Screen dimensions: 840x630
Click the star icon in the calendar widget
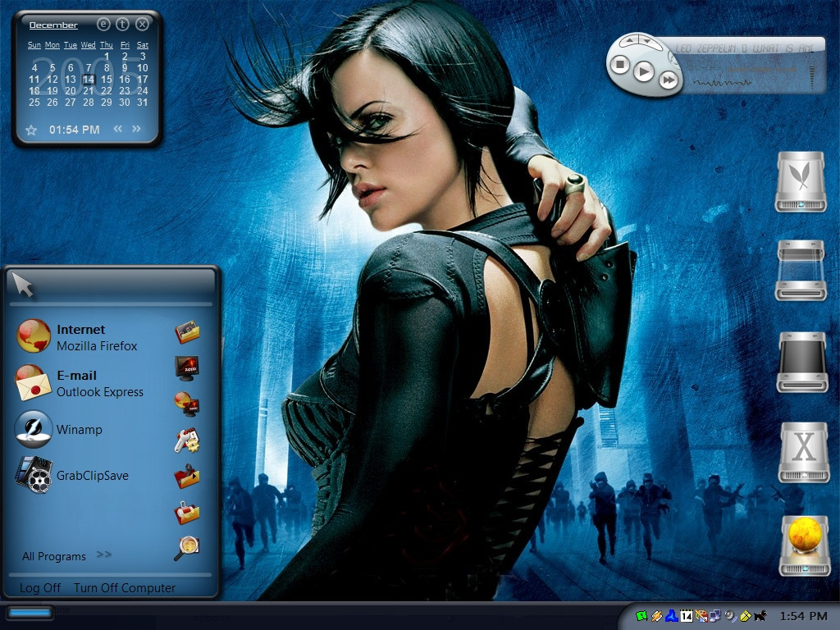click(31, 130)
